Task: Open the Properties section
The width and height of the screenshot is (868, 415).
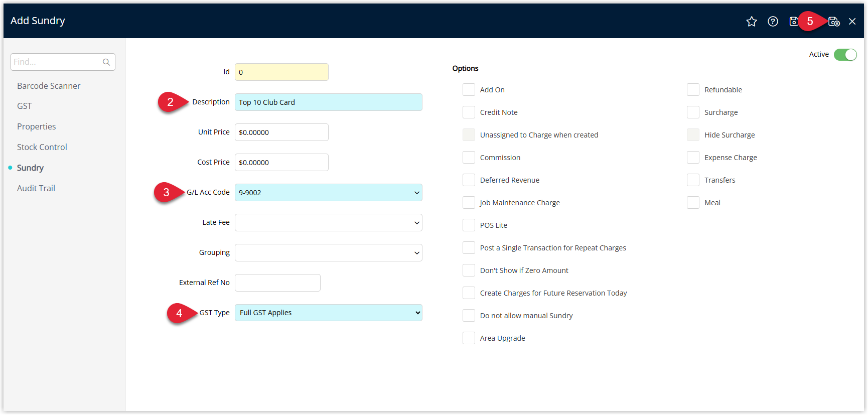Action: click(x=36, y=126)
